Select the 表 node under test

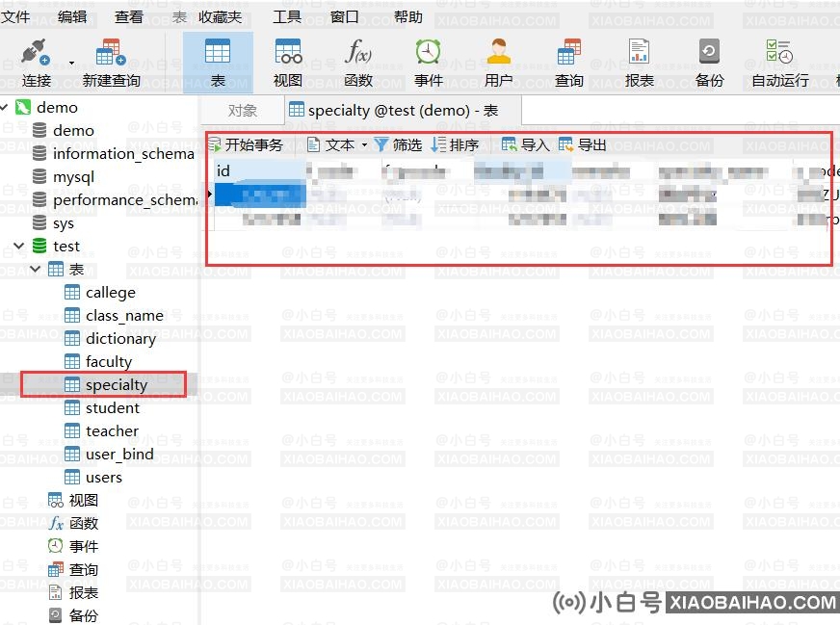coord(77,269)
